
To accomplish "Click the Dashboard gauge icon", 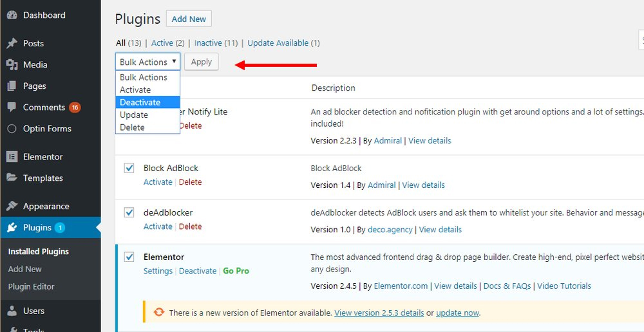I will tap(12, 15).
